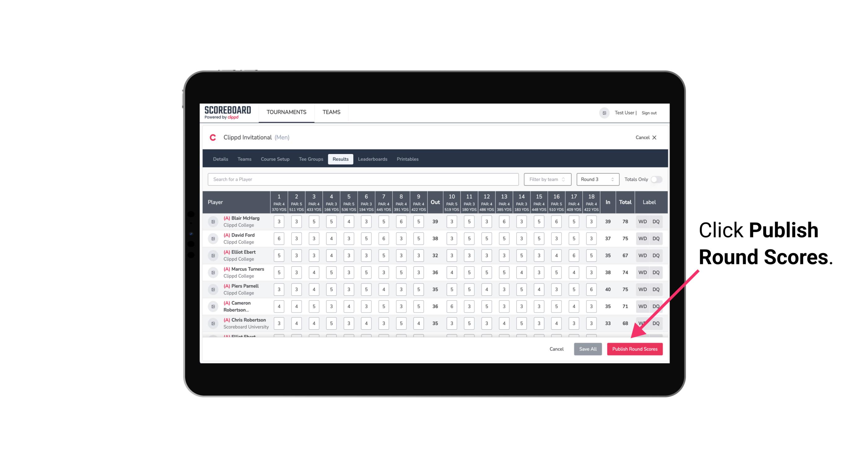Click the WD icon for Elliot Ebert
This screenshot has width=868, height=467.
click(642, 255)
